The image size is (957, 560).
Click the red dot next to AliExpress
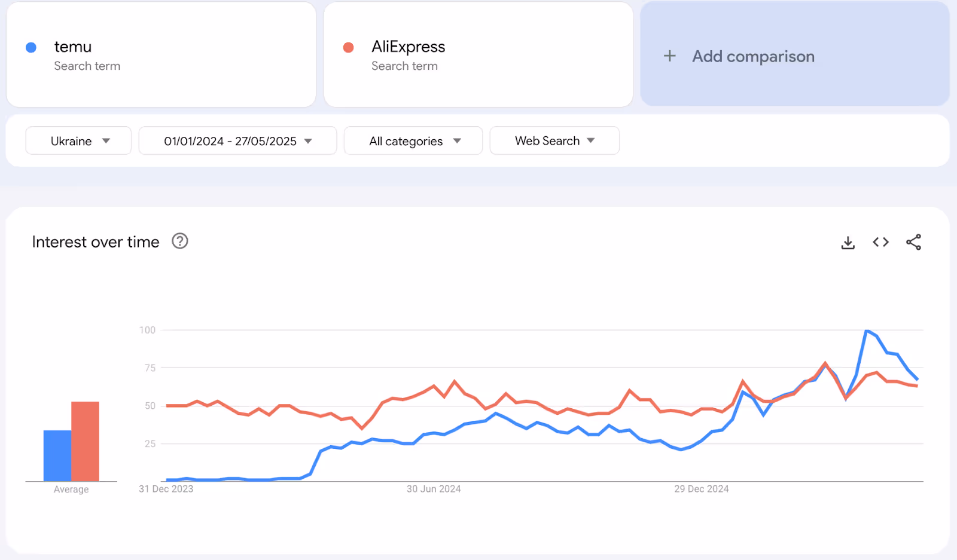coord(348,47)
